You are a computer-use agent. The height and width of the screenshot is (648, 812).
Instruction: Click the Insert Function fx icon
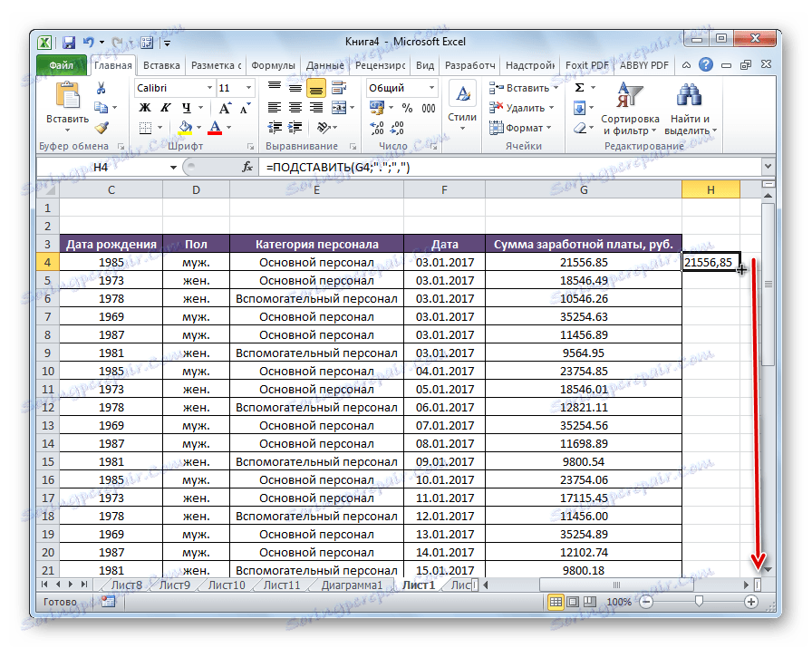point(247,167)
